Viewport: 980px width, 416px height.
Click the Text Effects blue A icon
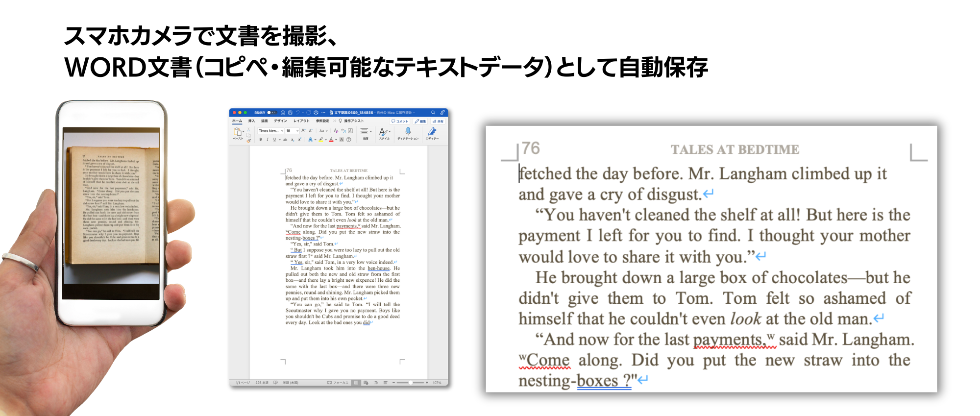click(x=310, y=139)
